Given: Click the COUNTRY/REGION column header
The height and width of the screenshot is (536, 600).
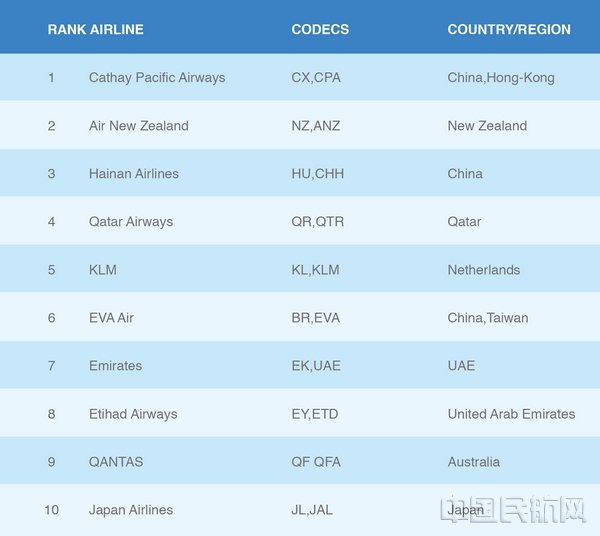Looking at the screenshot, I should tap(509, 29).
